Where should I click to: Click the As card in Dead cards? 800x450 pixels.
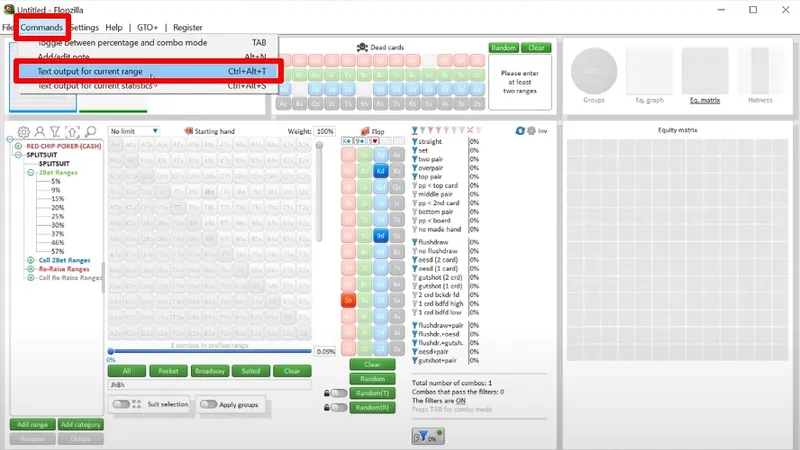283,104
